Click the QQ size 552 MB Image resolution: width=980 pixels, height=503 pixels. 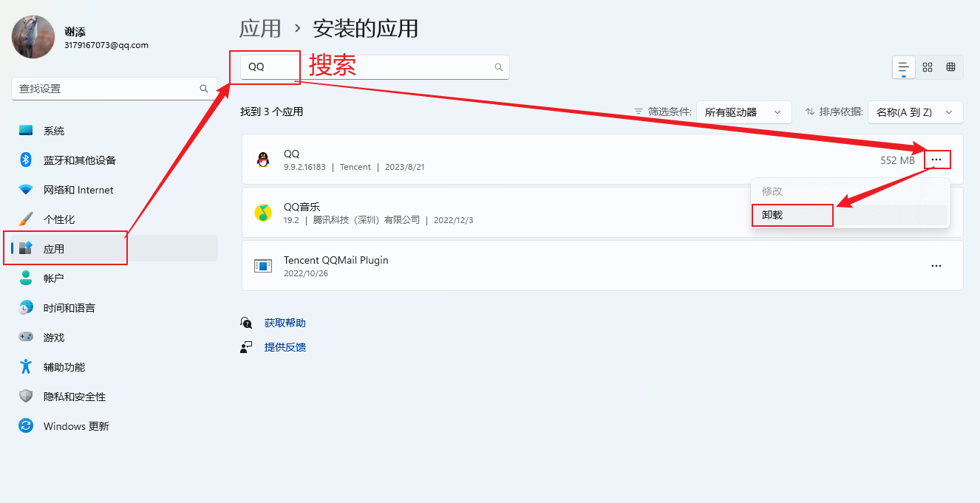897,160
